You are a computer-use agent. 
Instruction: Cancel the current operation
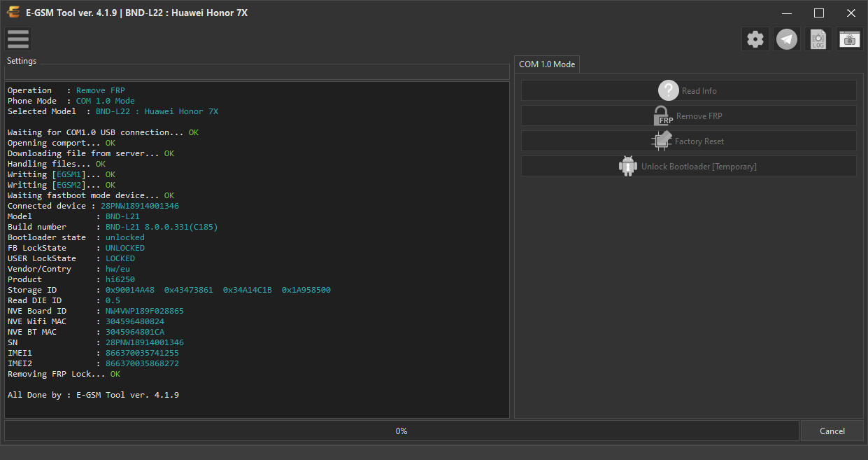click(832, 431)
